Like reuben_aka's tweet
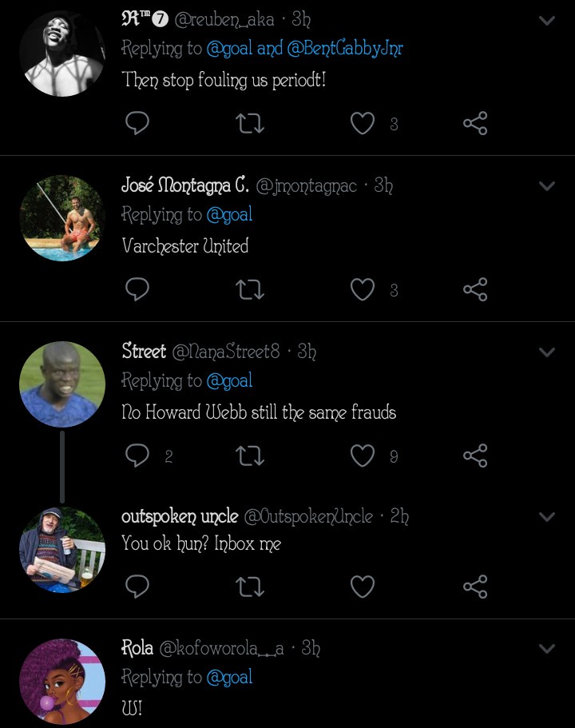This screenshot has height=728, width=575. 363,123
